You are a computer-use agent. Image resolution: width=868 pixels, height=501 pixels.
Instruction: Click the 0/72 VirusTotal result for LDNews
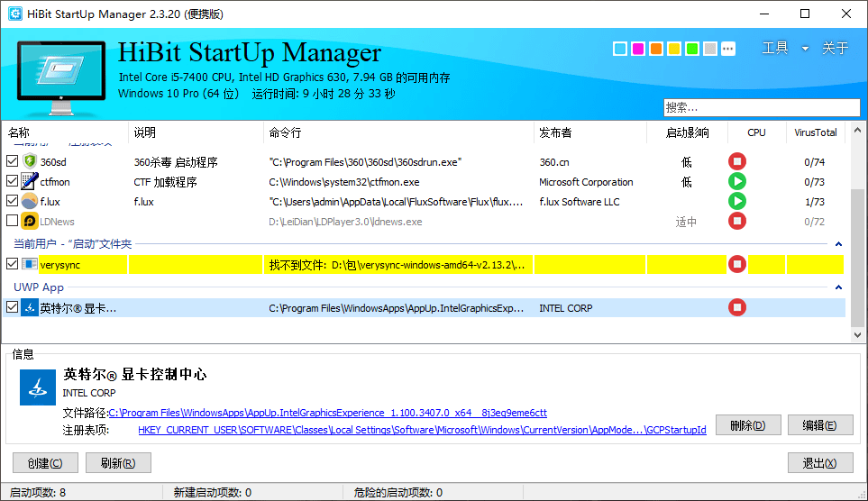click(x=814, y=222)
